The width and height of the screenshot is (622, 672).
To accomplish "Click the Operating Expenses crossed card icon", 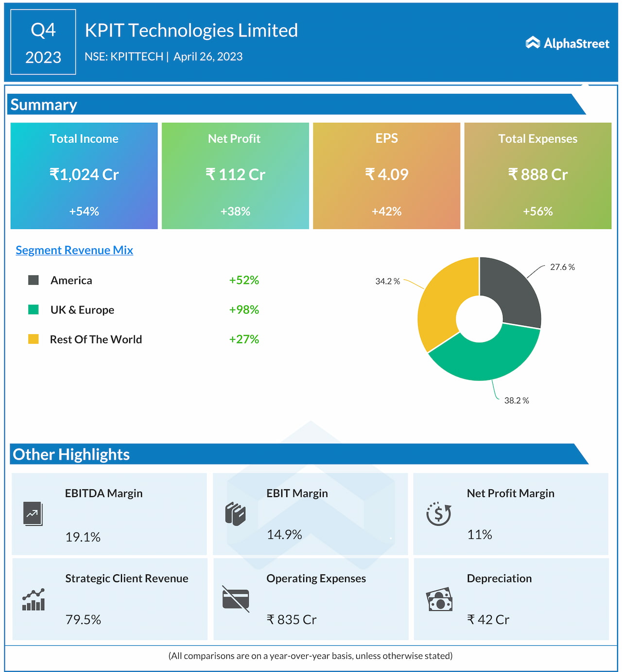I will (236, 599).
